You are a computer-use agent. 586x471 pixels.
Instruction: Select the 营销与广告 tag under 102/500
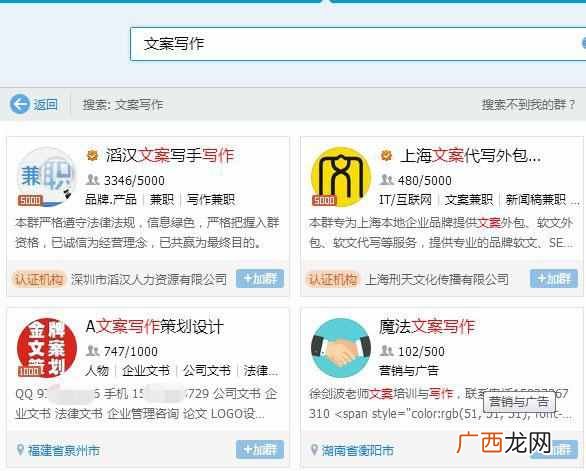[408, 370]
